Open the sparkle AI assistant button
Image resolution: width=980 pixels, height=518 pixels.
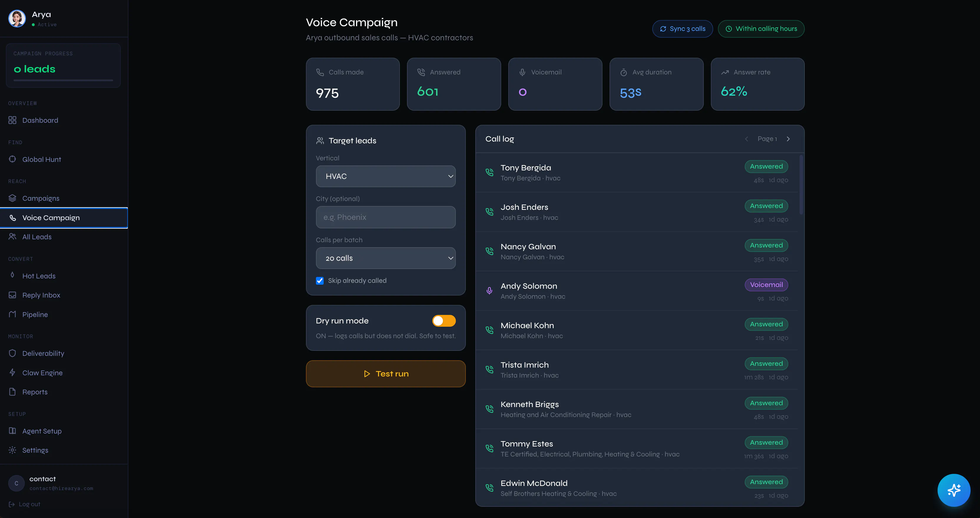pyautogui.click(x=954, y=490)
